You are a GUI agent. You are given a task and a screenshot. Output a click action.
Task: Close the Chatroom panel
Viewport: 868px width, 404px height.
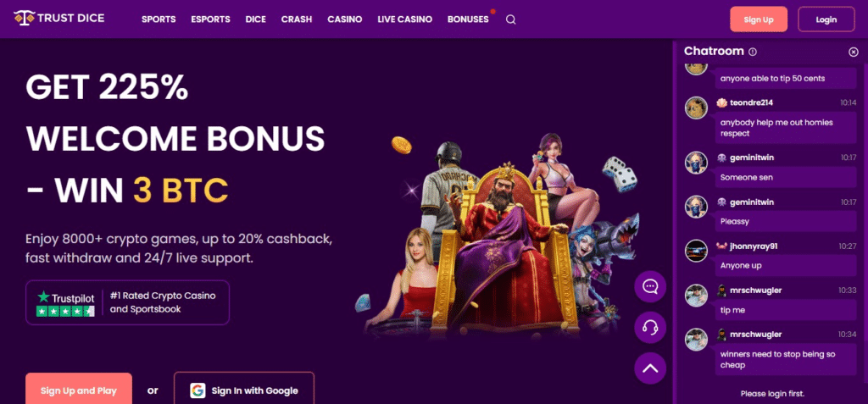tap(854, 52)
